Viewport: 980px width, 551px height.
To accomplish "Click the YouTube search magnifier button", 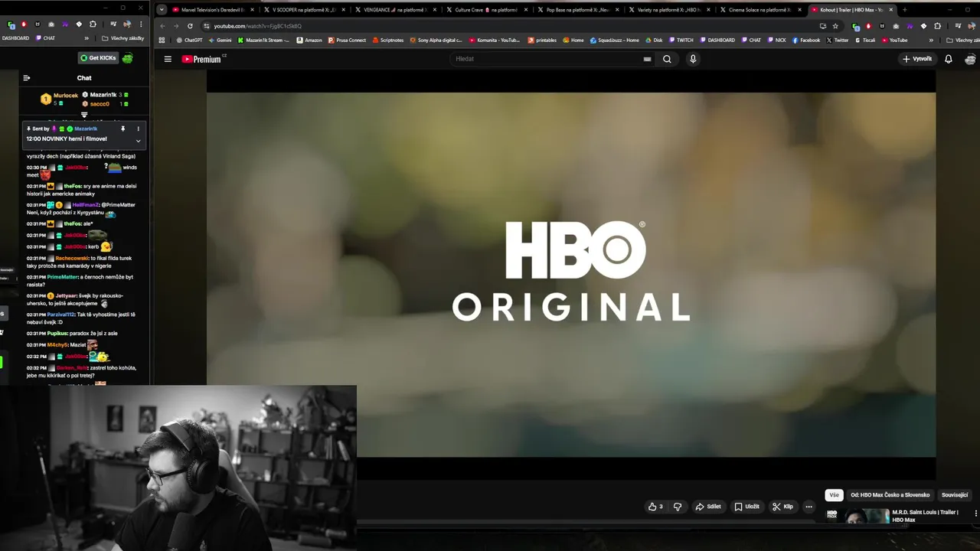I will (x=667, y=59).
